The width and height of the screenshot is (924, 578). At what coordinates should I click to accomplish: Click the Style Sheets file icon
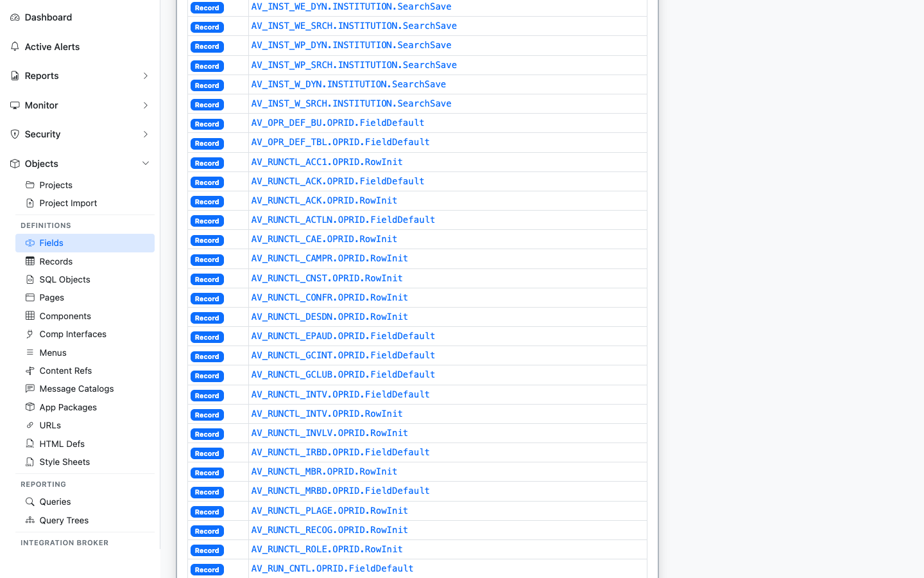click(x=30, y=462)
